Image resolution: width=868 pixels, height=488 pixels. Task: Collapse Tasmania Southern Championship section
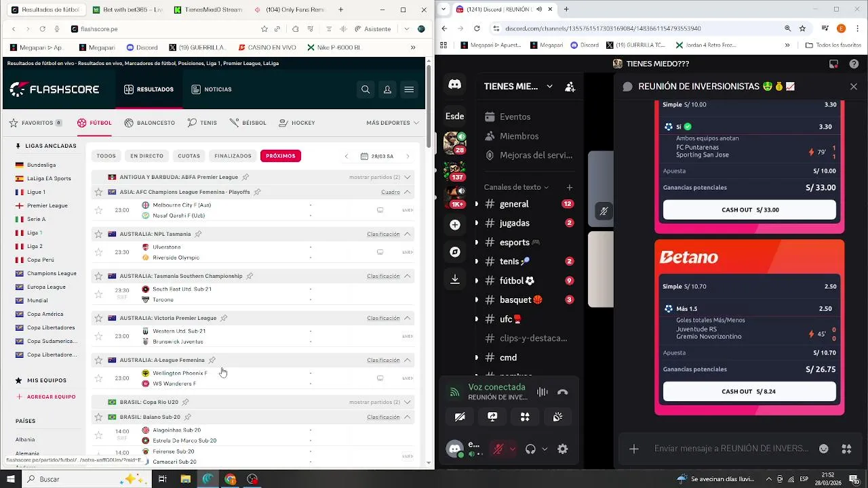click(408, 276)
